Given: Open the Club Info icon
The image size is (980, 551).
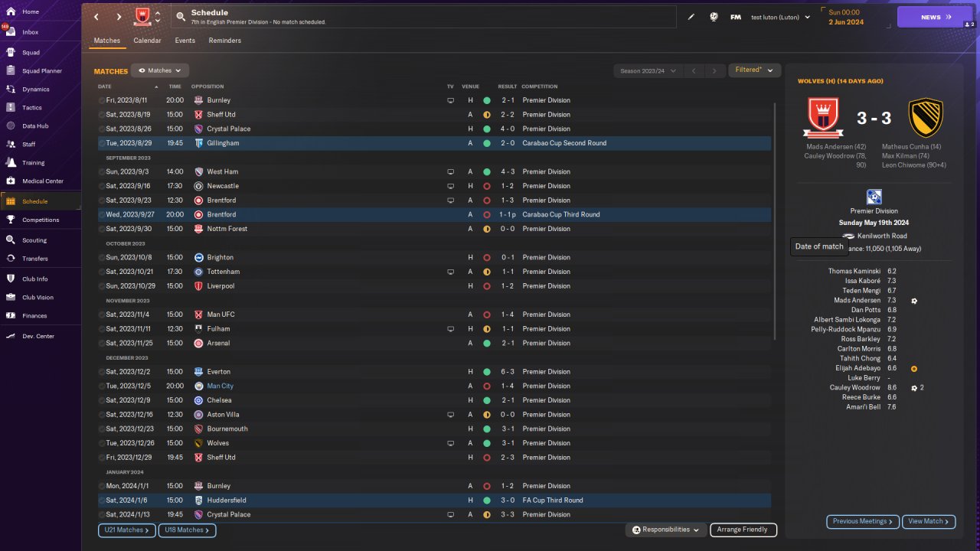Looking at the screenshot, I should pyautogui.click(x=10, y=279).
